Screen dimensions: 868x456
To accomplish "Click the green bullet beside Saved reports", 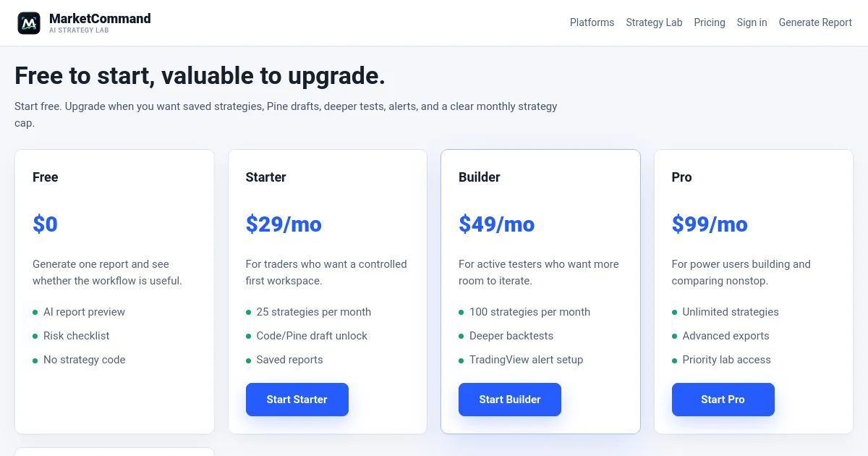I will click(x=249, y=360).
